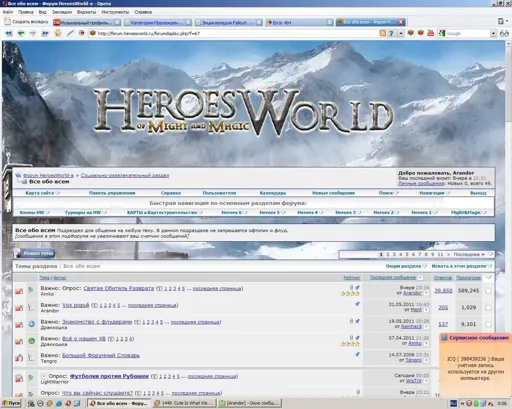Click the Новые сообщения link
Viewport: 512px width, 409px height.
click(x=333, y=193)
